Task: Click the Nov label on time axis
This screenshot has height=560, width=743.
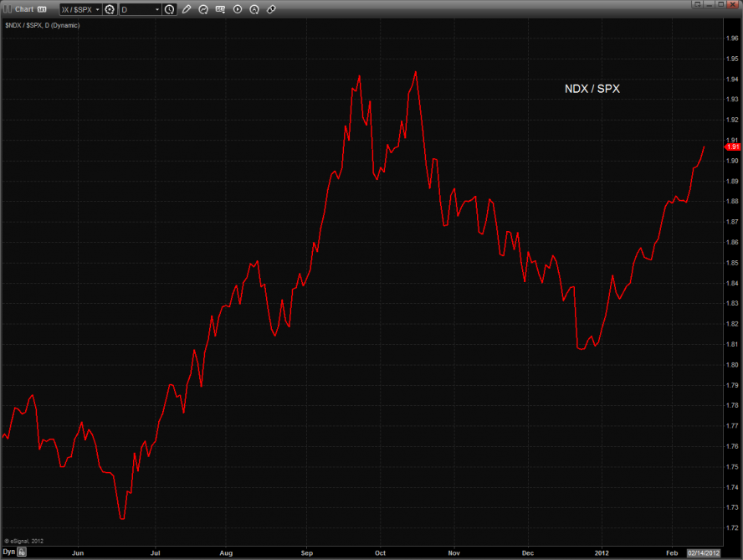Action: click(454, 553)
